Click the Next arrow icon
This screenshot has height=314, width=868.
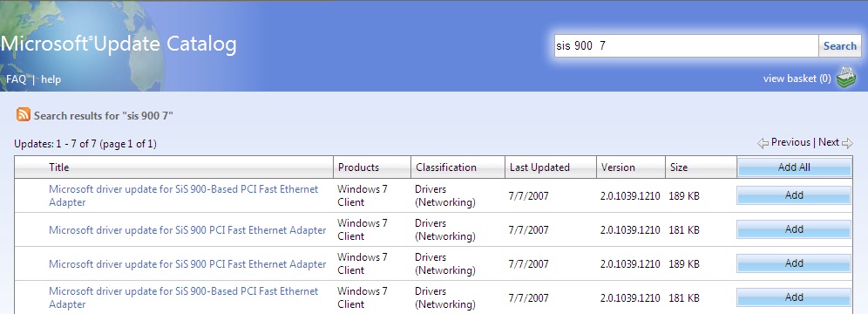(847, 143)
